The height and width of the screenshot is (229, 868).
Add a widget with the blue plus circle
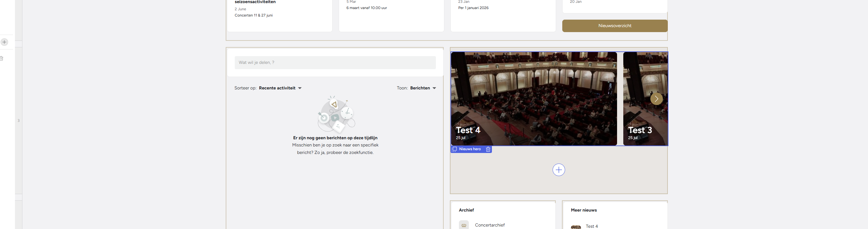pos(559,169)
